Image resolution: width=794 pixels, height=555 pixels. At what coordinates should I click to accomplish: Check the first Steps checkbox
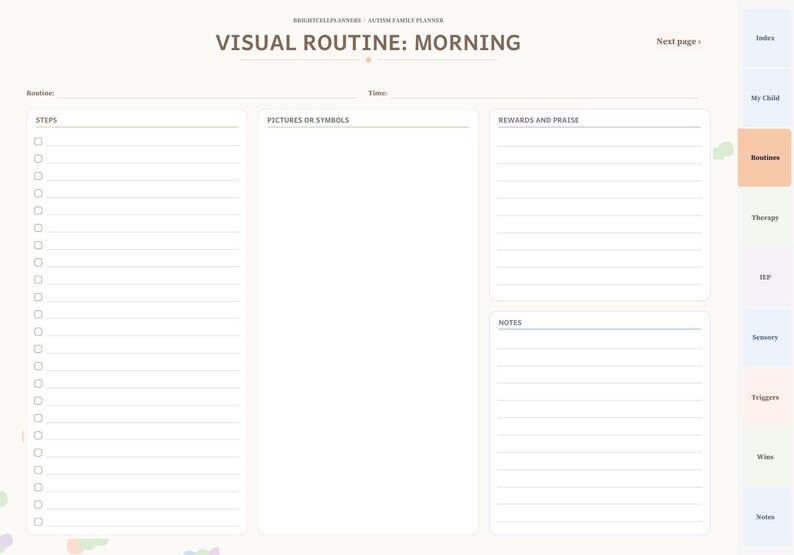click(x=38, y=141)
